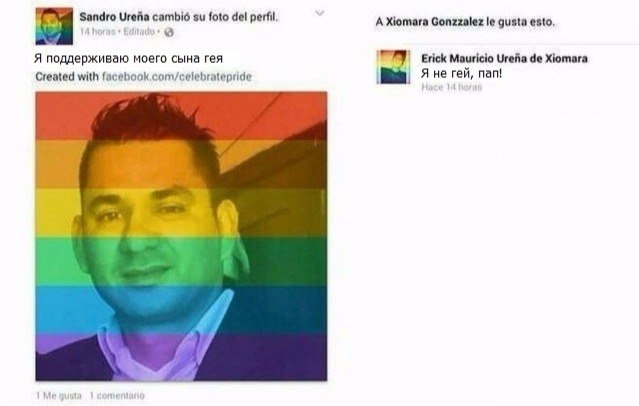Open the '1 comentario' comments link
Image resolution: width=639 pixels, height=406 pixels.
click(x=117, y=395)
